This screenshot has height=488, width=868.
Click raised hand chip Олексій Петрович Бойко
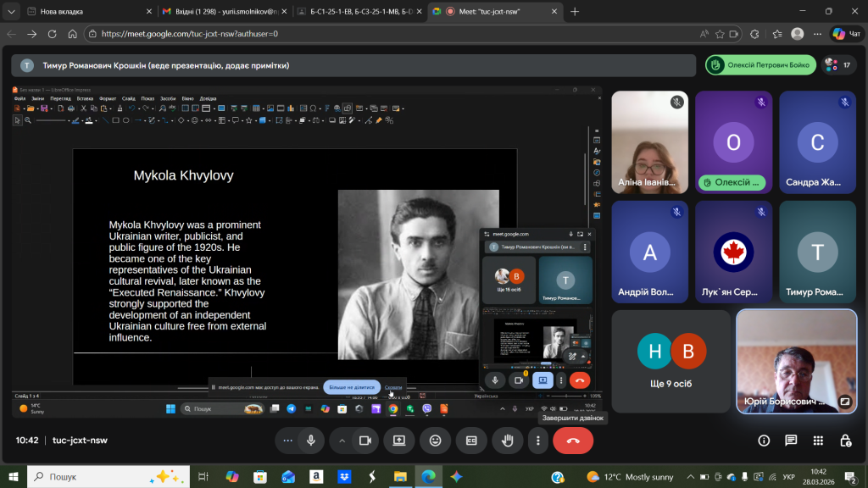tap(760, 65)
